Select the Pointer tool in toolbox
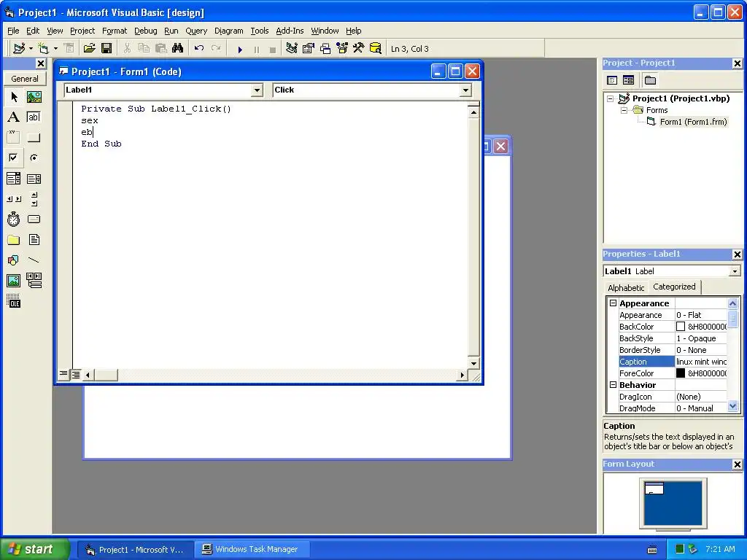 14,97
